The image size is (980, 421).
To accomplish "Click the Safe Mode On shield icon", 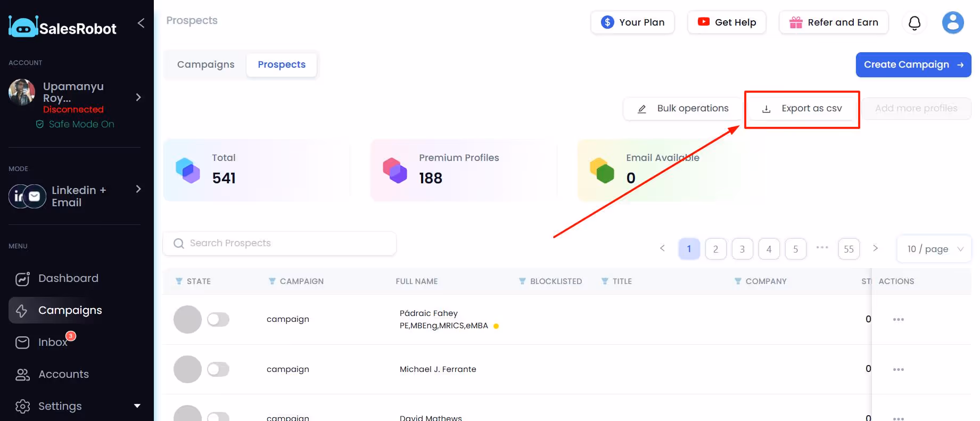I will 40,124.
